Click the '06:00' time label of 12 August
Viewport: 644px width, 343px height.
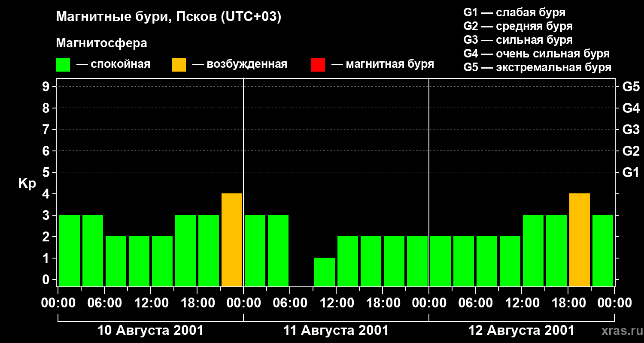point(475,303)
